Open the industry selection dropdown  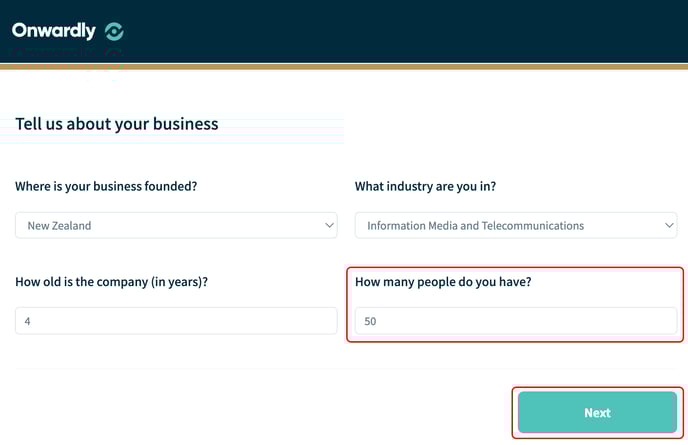coord(516,226)
